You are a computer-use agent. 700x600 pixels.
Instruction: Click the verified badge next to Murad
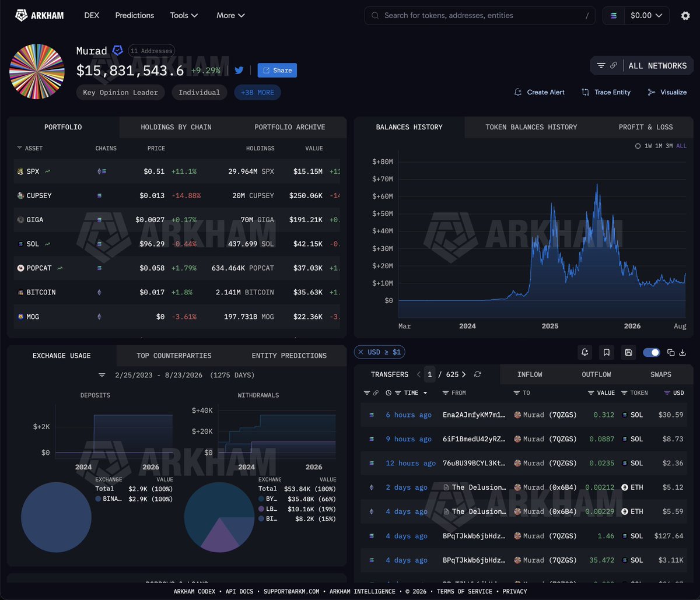pos(117,51)
